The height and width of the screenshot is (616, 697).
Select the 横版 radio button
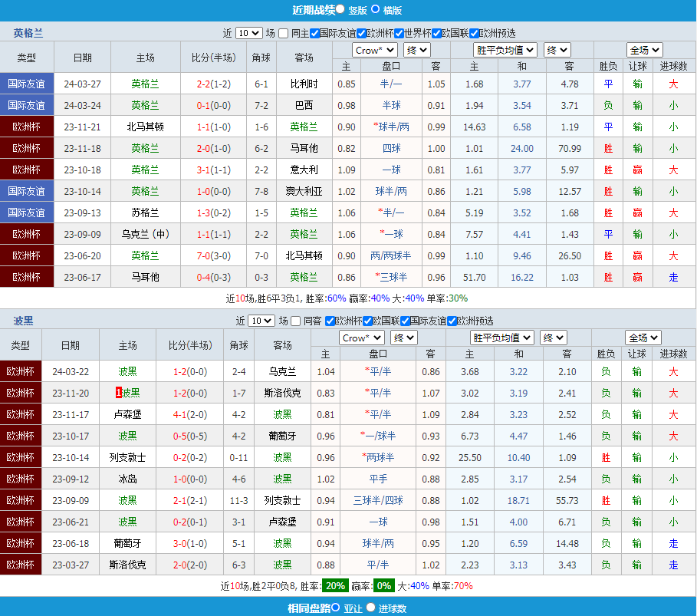[x=376, y=9]
